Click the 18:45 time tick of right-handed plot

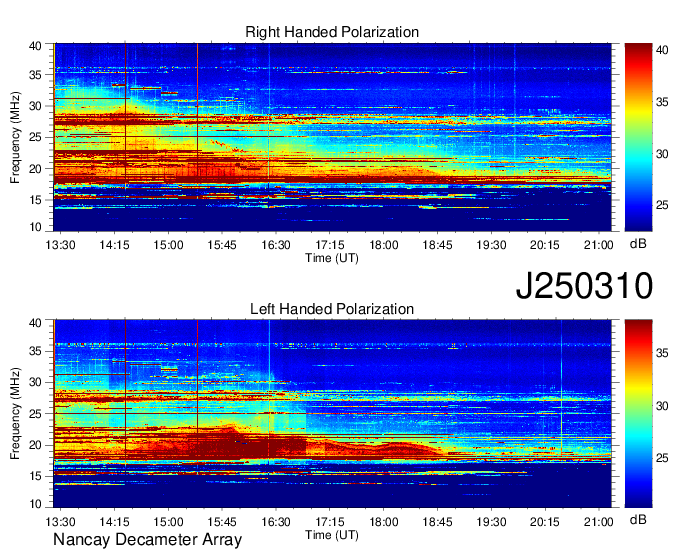coord(437,245)
